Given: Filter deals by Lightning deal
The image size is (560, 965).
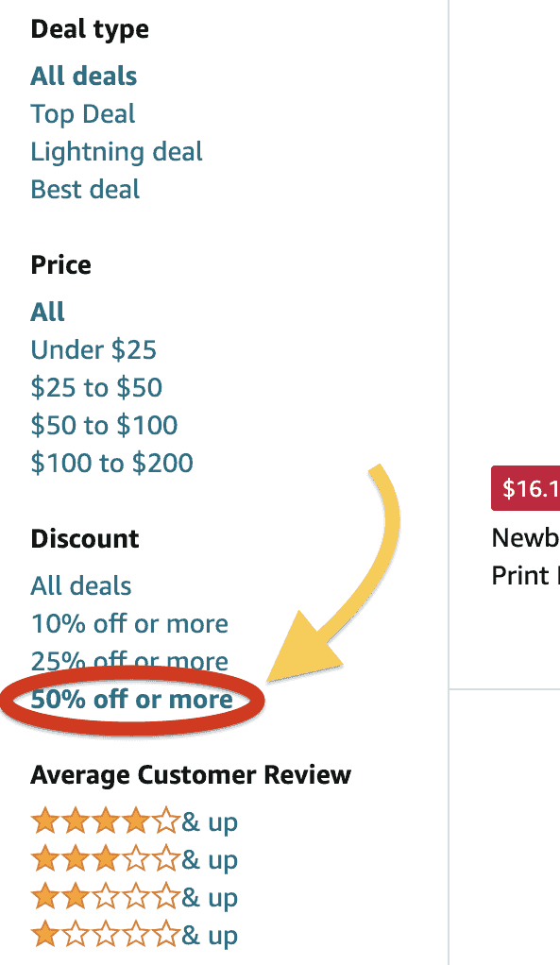Looking at the screenshot, I should (116, 152).
